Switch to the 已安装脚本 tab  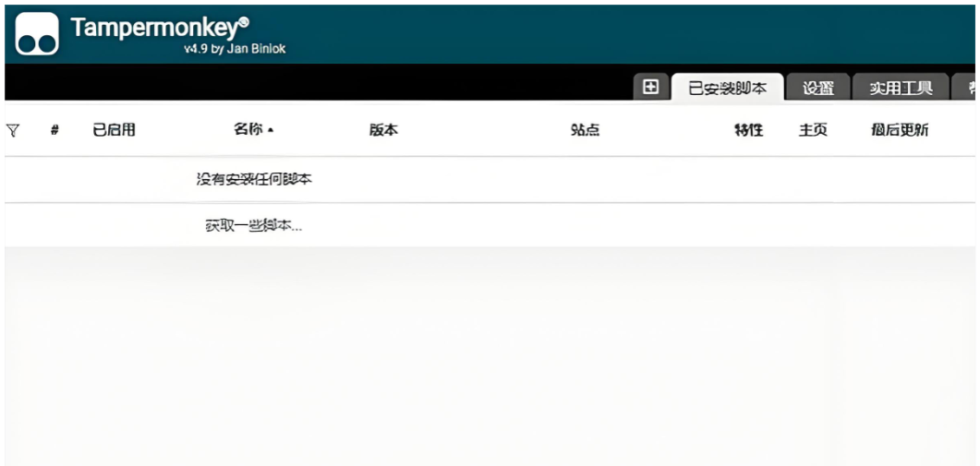(727, 88)
